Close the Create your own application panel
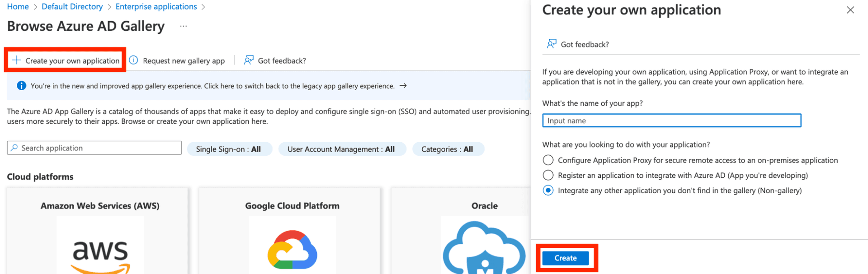 tap(850, 10)
